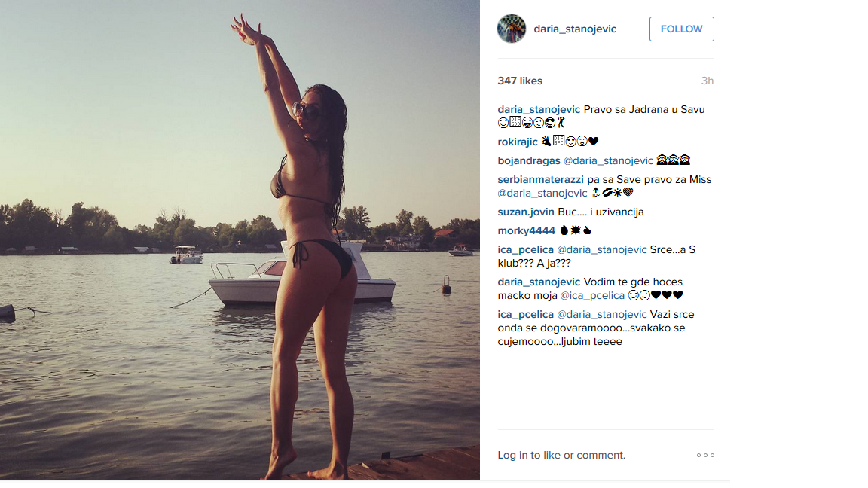Open the three-dot more options menu
The image size is (868, 488).
pos(705,456)
